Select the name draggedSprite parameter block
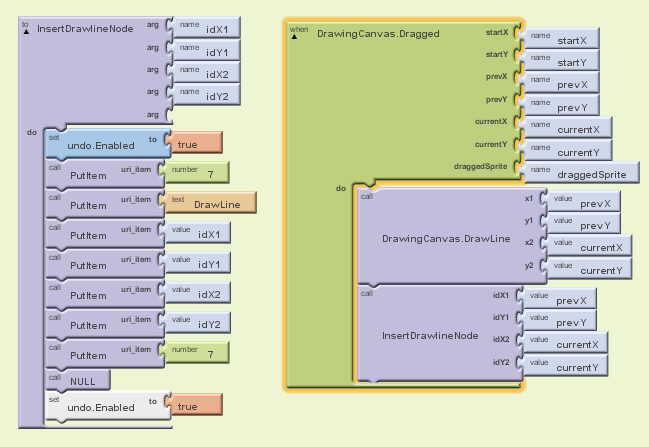649x447 pixels. 580,173
